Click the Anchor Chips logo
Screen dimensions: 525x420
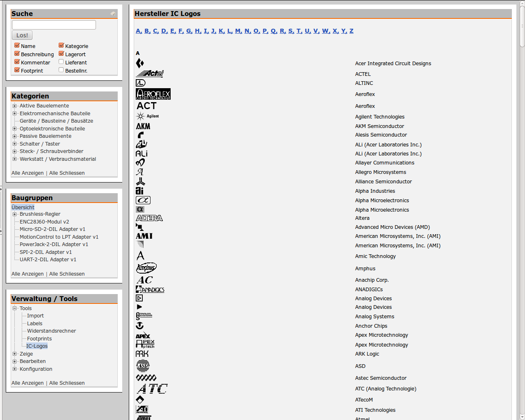(140, 326)
